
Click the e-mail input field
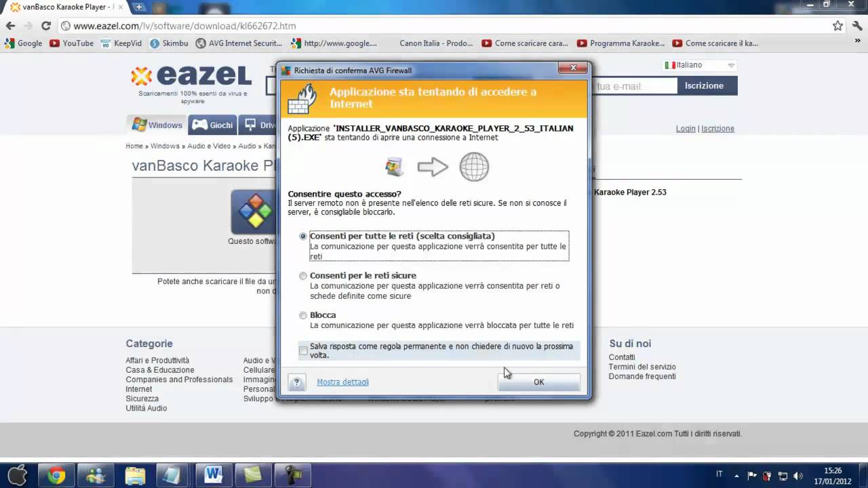(634, 86)
